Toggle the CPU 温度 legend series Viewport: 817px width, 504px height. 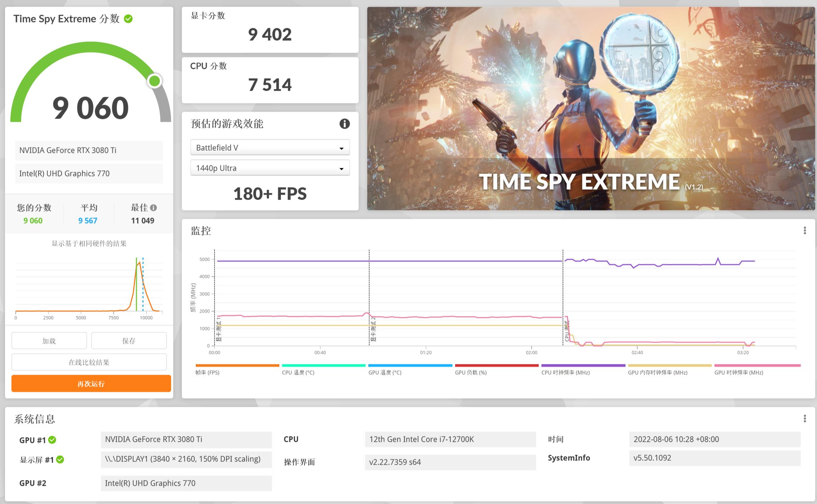click(298, 373)
